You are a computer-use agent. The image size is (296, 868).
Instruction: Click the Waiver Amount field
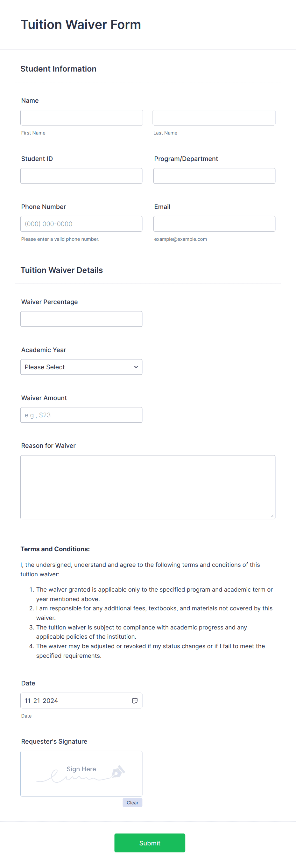click(81, 414)
